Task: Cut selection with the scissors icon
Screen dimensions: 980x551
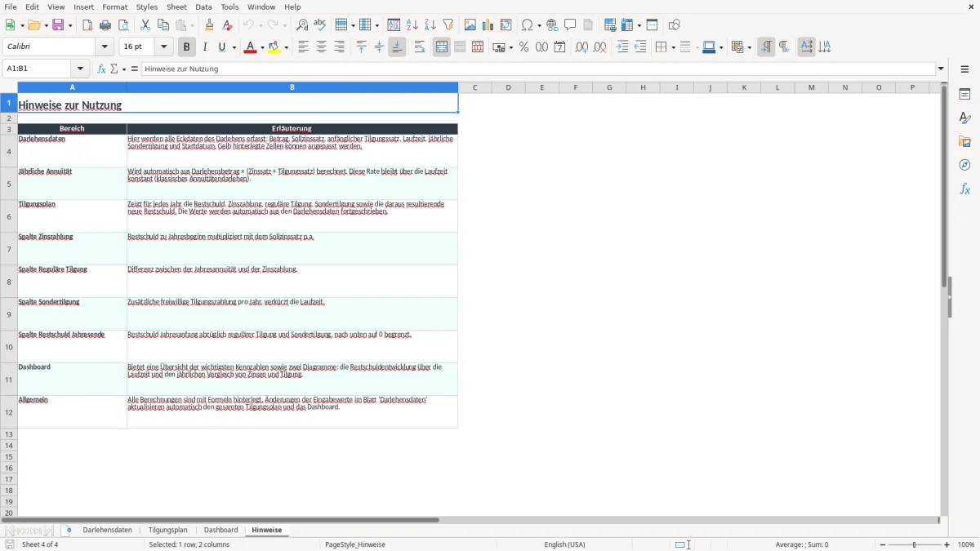Action: click(x=145, y=25)
